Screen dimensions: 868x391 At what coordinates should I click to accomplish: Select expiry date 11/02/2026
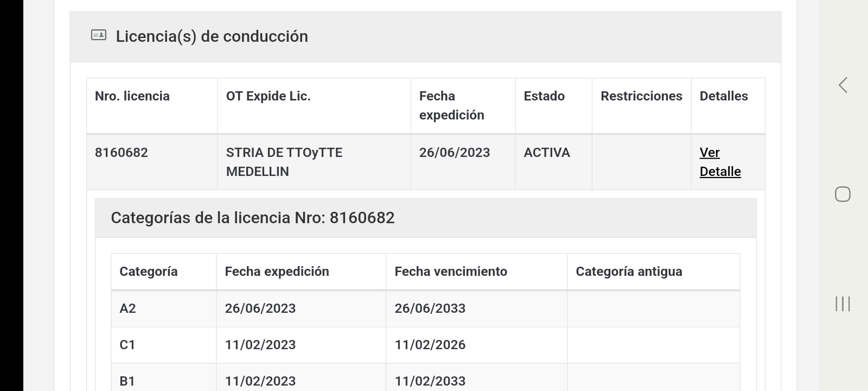pos(430,345)
